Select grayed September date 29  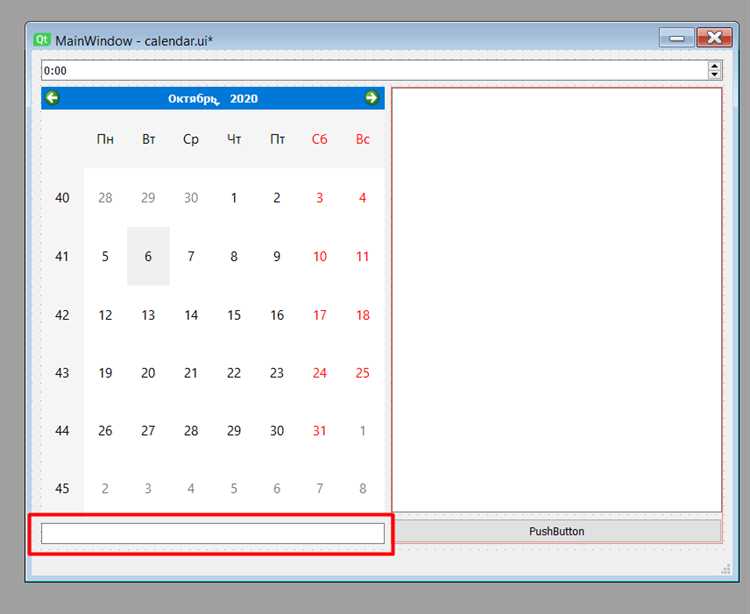[148, 198]
